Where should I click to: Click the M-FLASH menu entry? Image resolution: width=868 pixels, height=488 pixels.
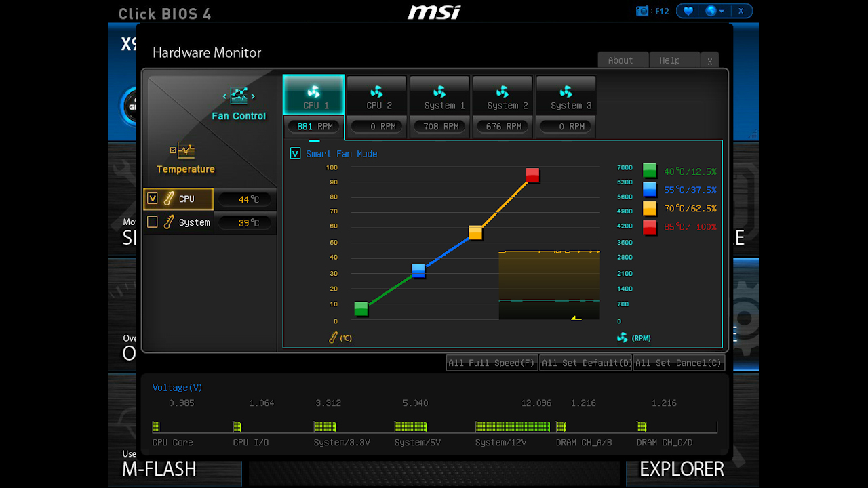point(159,468)
